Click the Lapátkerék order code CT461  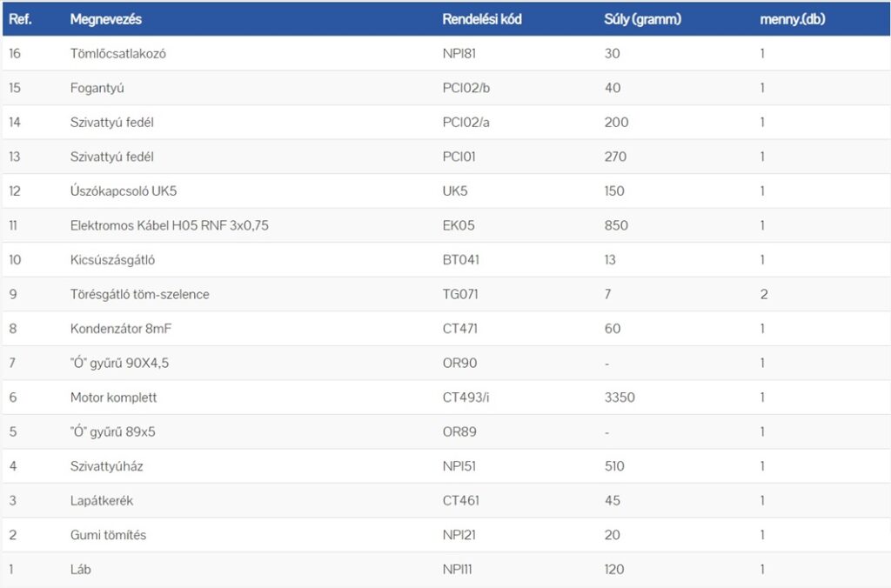point(461,501)
